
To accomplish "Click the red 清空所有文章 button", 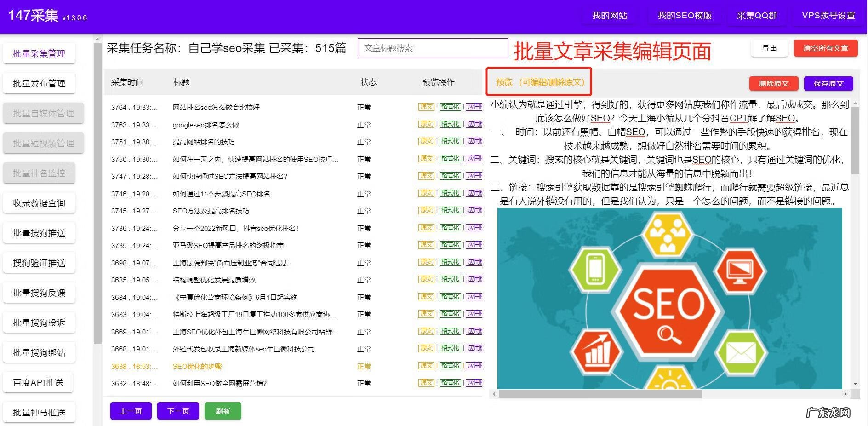I will [x=825, y=48].
